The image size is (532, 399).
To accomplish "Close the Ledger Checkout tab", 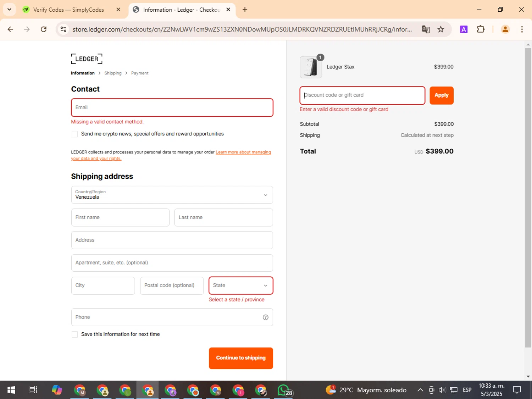I will pos(228,10).
